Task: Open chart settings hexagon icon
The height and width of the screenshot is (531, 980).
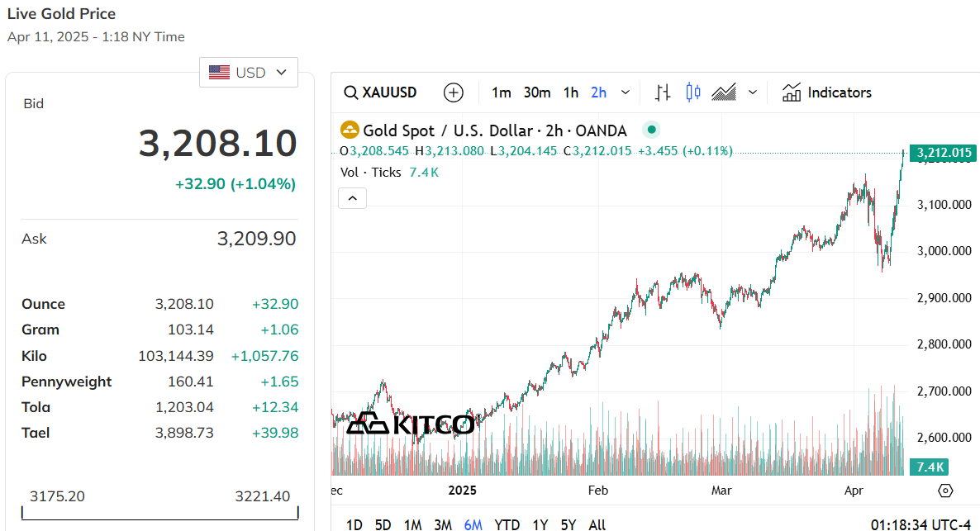Action: (946, 491)
